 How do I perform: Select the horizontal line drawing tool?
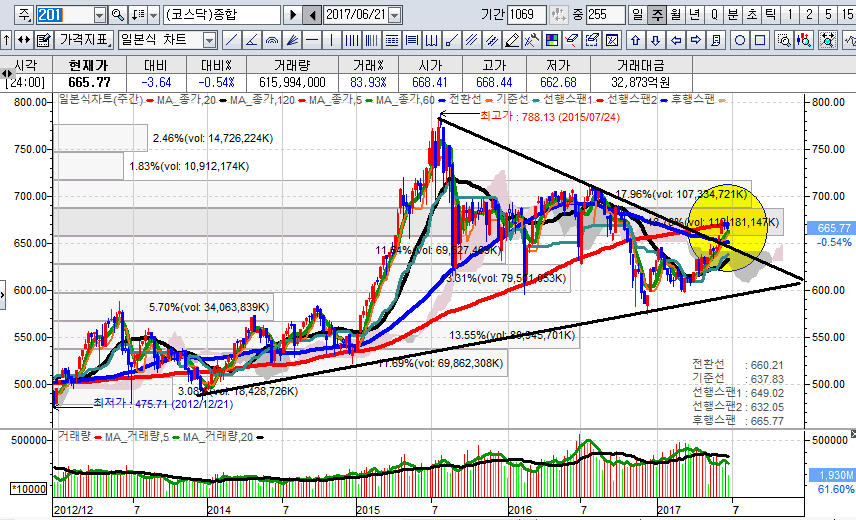click(313, 40)
